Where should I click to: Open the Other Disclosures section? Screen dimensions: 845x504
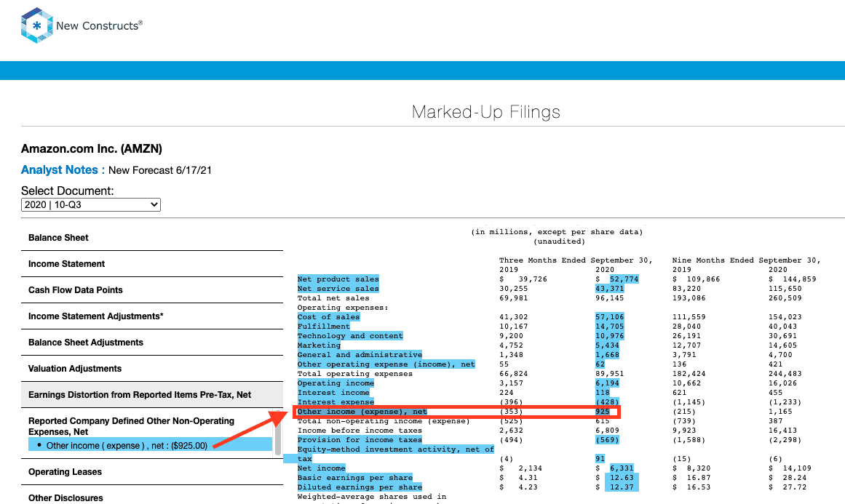[x=152, y=497]
